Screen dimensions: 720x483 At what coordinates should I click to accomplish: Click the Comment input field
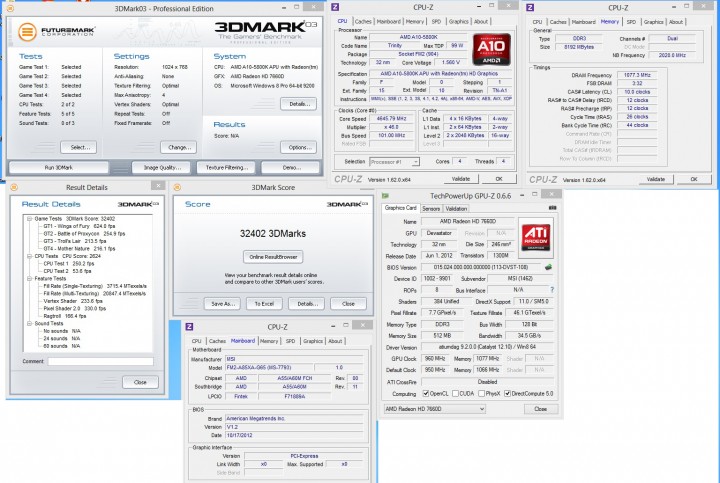(101, 361)
